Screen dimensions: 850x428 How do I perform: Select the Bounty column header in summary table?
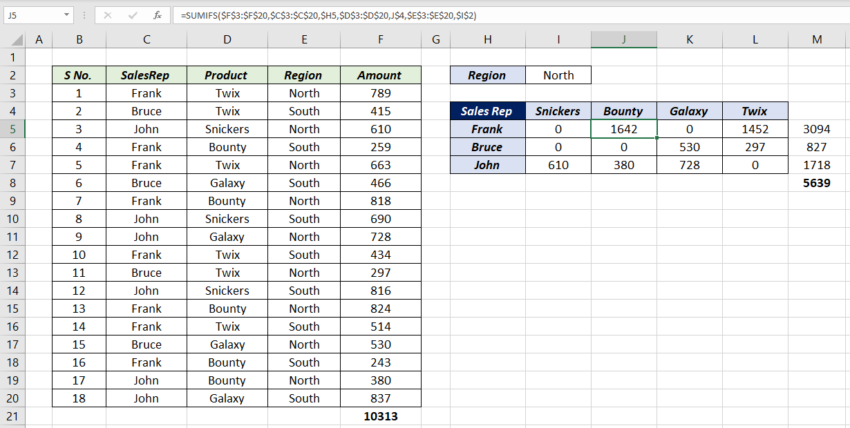pos(623,111)
